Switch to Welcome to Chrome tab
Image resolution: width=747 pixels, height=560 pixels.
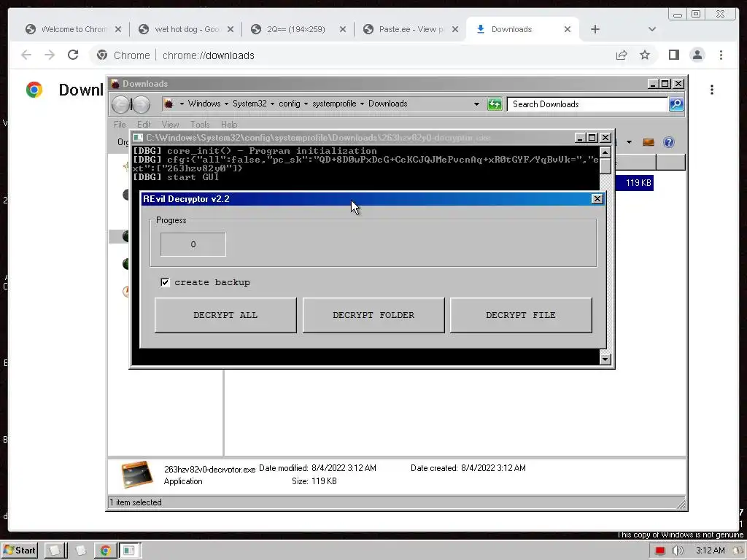point(74,29)
